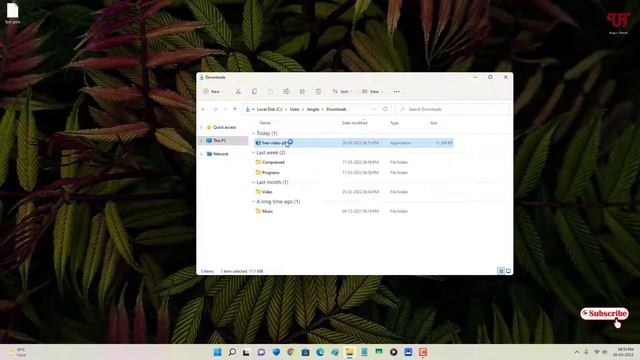
Task: Expand the Network tree node
Action: tap(201, 154)
